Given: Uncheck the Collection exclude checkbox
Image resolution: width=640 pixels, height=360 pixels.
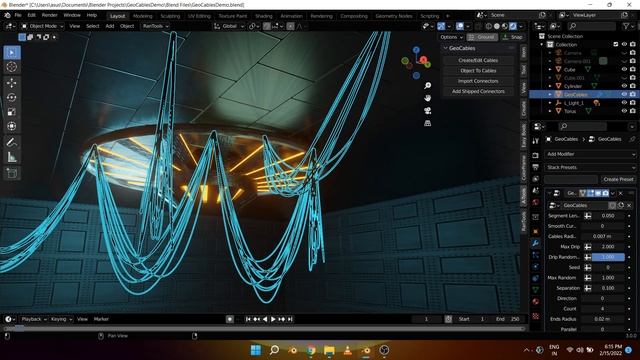Looking at the screenshot, I should [616, 44].
